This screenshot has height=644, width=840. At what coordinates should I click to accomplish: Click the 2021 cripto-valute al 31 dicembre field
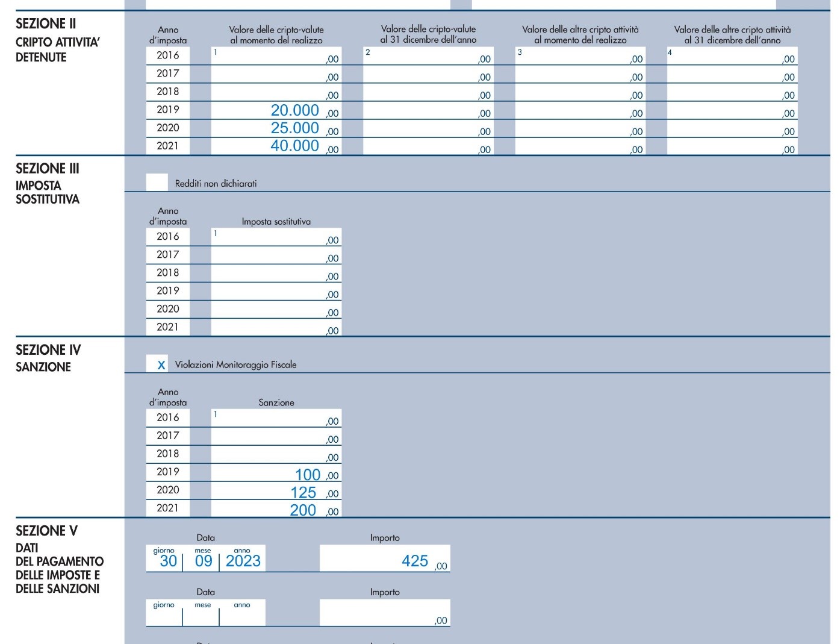428,146
